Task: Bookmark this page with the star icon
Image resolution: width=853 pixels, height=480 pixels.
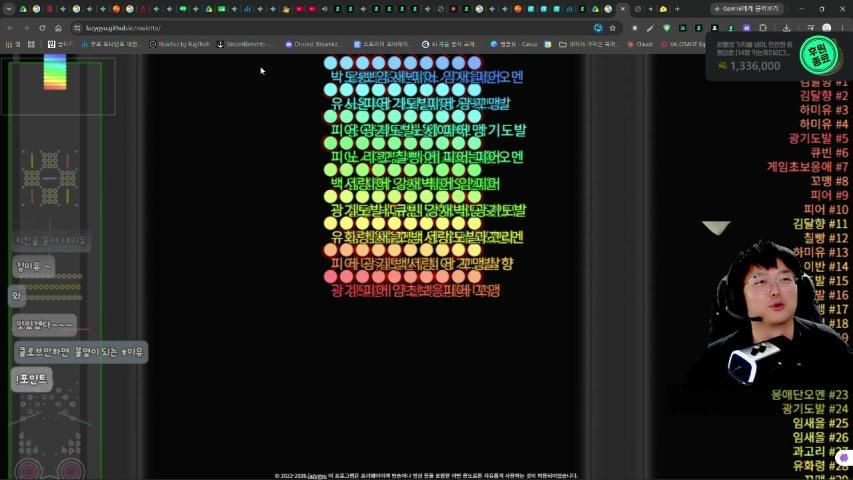Action: 613,28
